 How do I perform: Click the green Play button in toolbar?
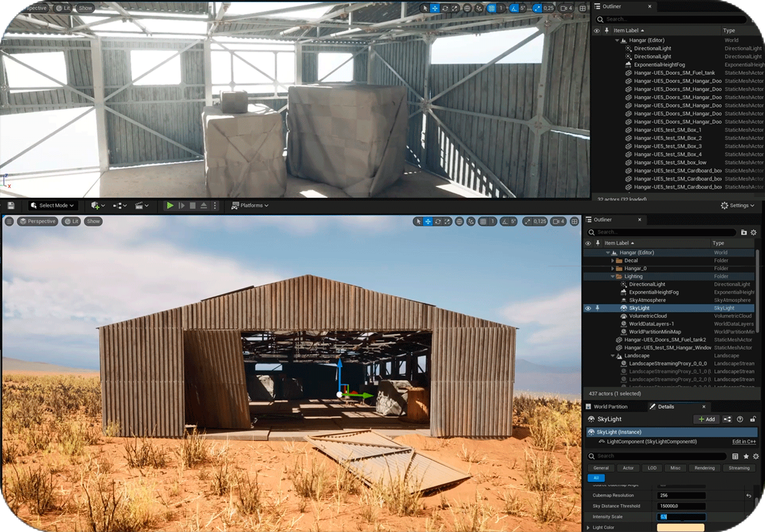click(170, 205)
